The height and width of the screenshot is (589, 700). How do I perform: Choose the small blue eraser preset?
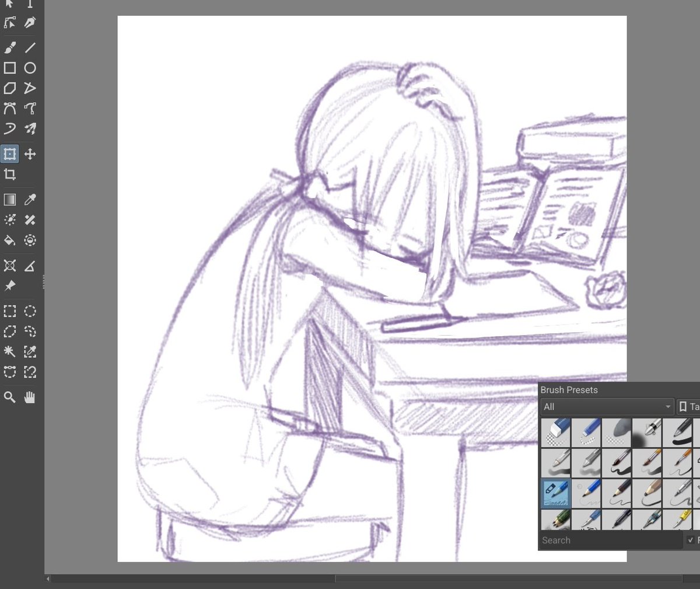tap(586, 433)
